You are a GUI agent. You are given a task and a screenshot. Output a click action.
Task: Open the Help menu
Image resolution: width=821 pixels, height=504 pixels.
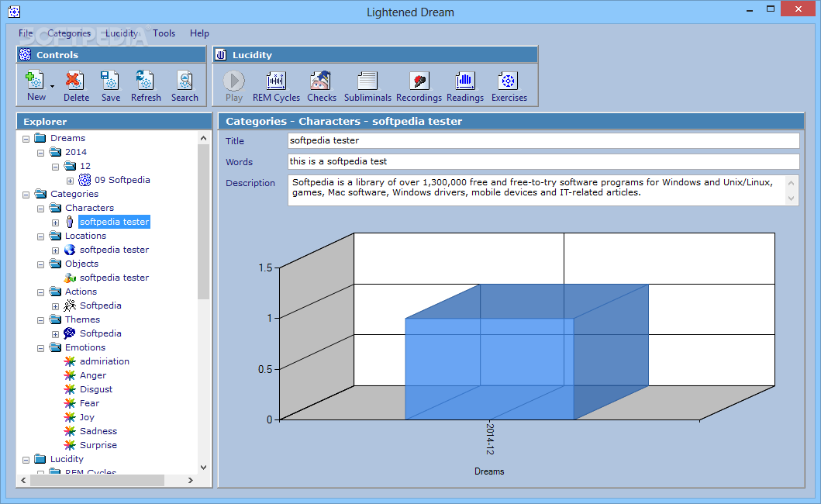[x=199, y=33]
